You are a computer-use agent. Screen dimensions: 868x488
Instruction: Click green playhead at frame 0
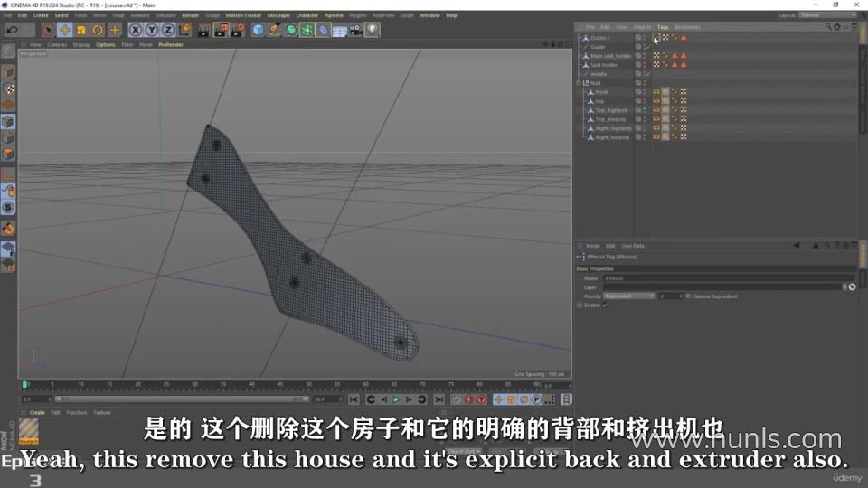[24, 385]
